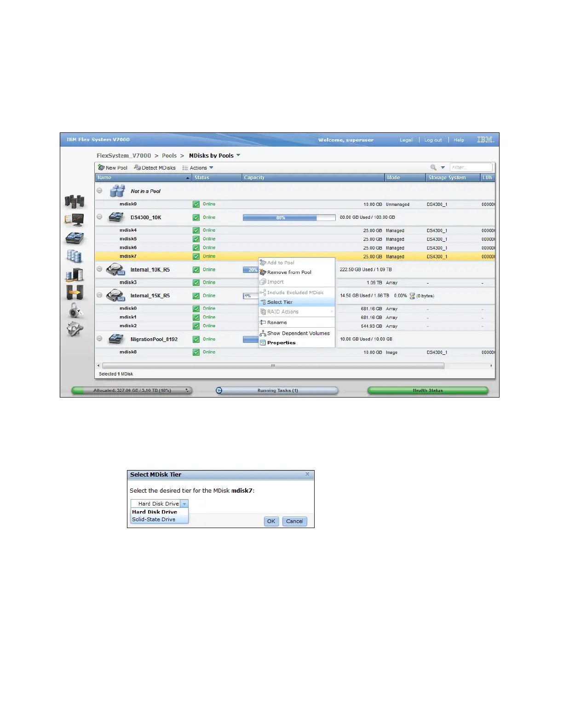Open the Access lock icon in sidebar
Viewport: 563px width, 728px height.
75,310
